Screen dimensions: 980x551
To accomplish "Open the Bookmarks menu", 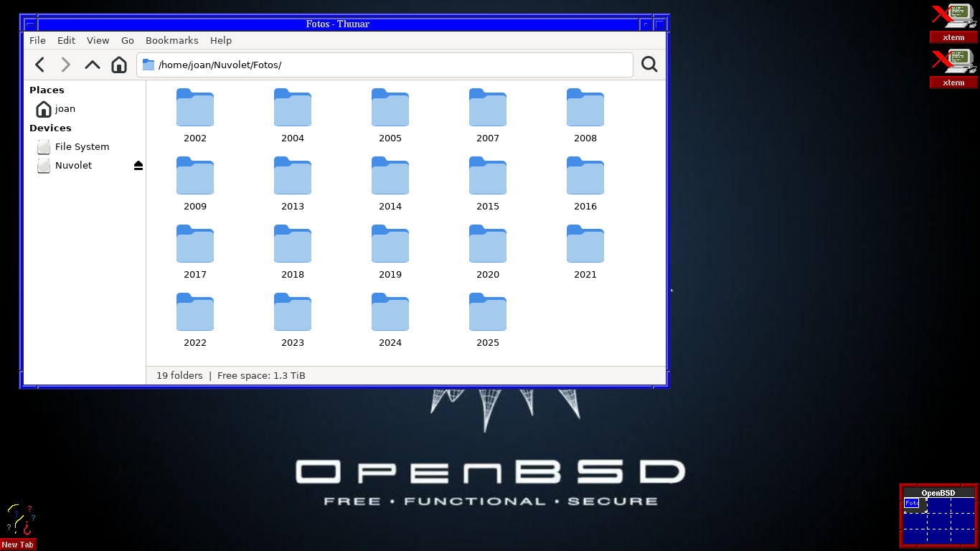I will (x=172, y=41).
